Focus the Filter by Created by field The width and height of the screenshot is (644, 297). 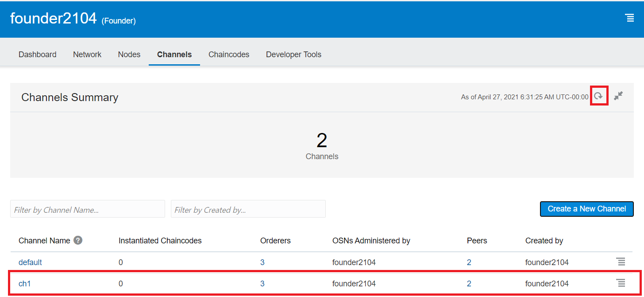pos(248,209)
